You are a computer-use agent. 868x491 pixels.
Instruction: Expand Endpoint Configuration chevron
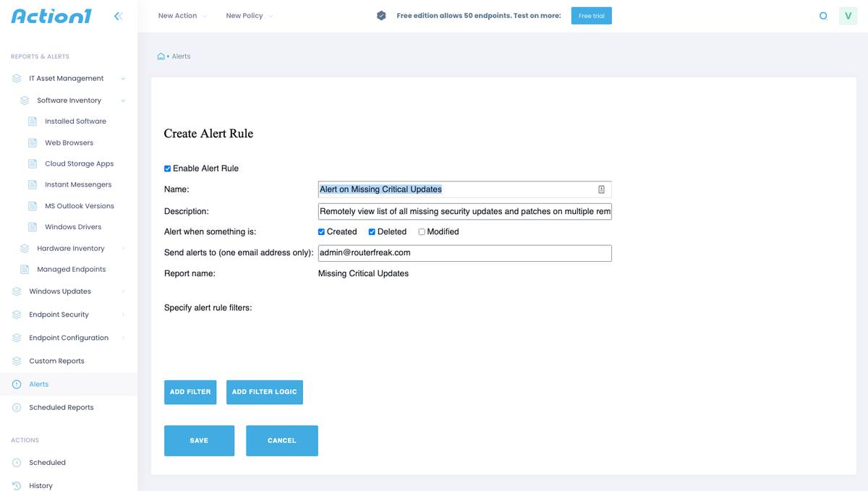123,338
